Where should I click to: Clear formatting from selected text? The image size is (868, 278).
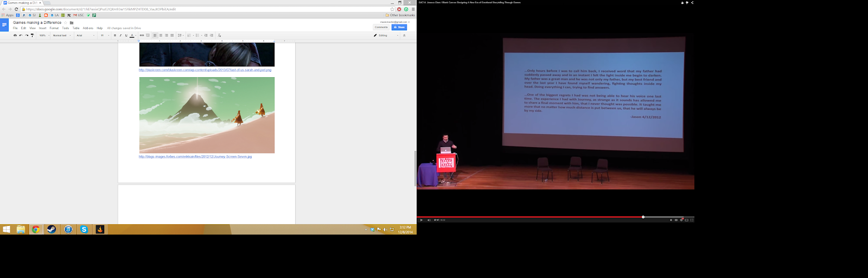click(219, 35)
